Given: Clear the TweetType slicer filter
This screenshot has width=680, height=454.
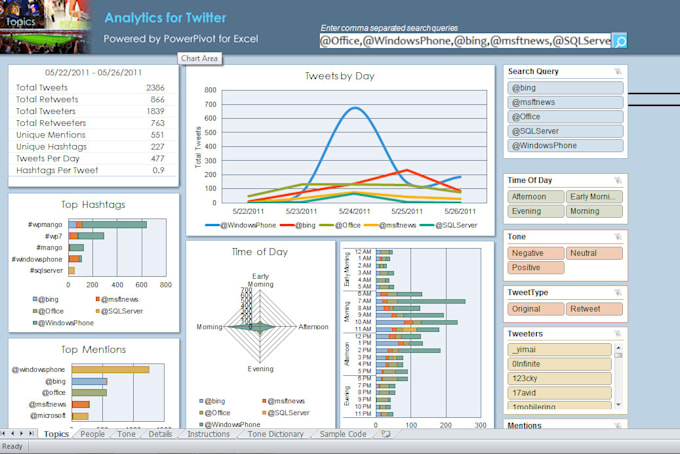Looking at the screenshot, I should coord(618,293).
